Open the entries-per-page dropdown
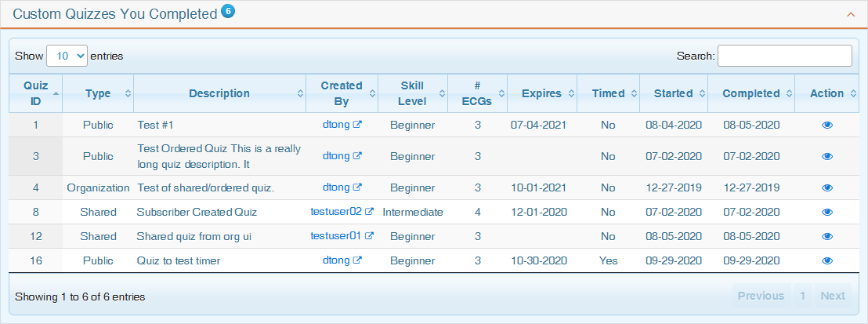The image size is (868, 324). click(67, 56)
